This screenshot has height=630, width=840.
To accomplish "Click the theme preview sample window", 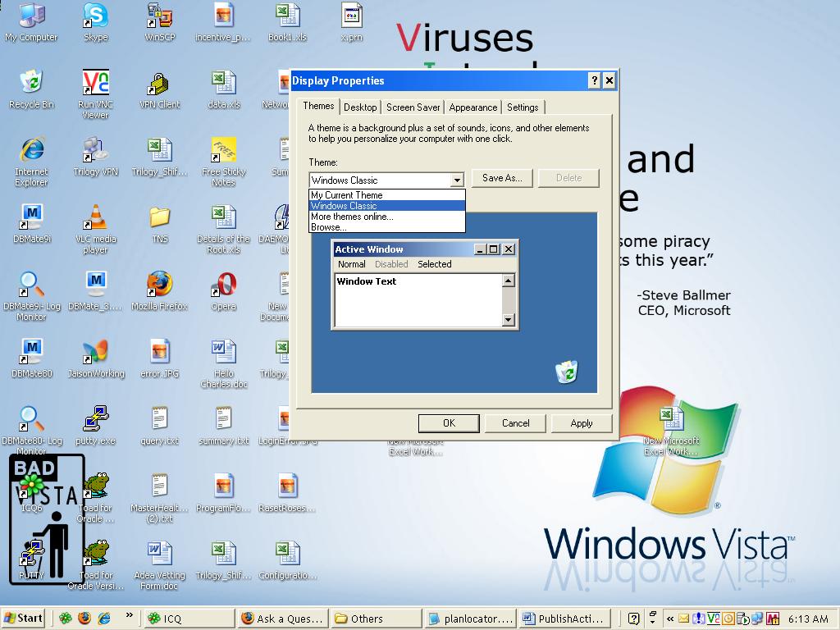I will point(425,285).
